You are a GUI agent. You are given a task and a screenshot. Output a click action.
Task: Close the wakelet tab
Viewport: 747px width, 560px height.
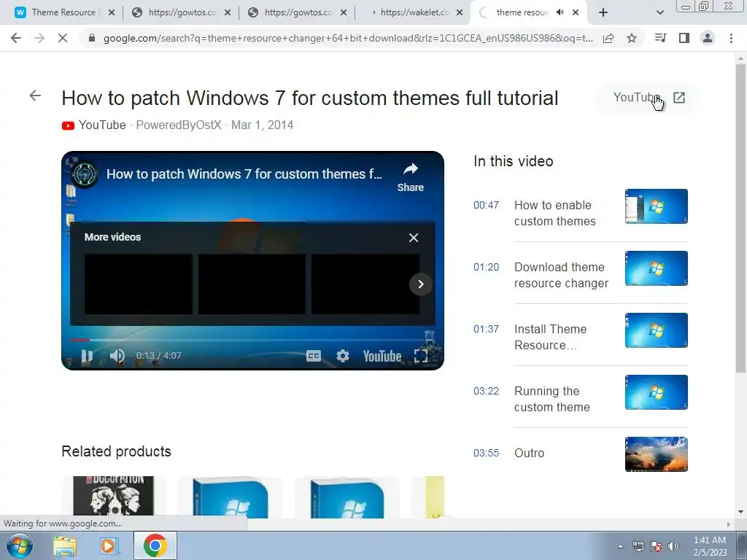click(460, 12)
